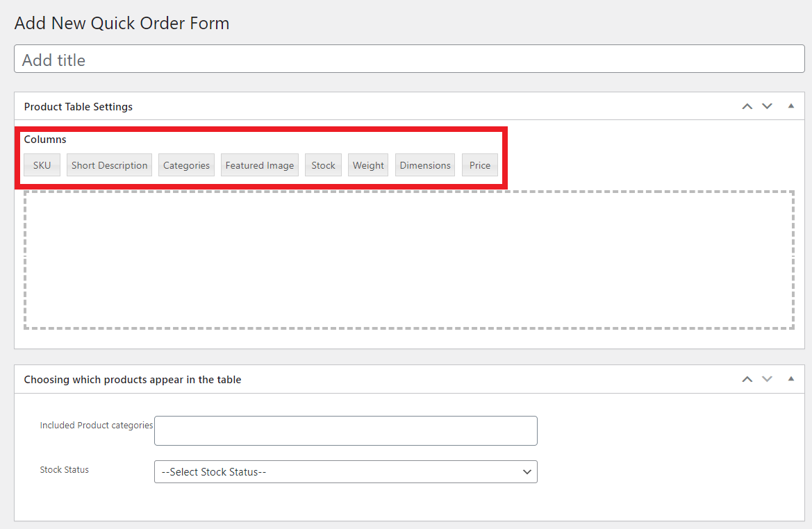Screen dimensions: 812x529
Task: Click the Short Description column option
Action: click(x=109, y=165)
